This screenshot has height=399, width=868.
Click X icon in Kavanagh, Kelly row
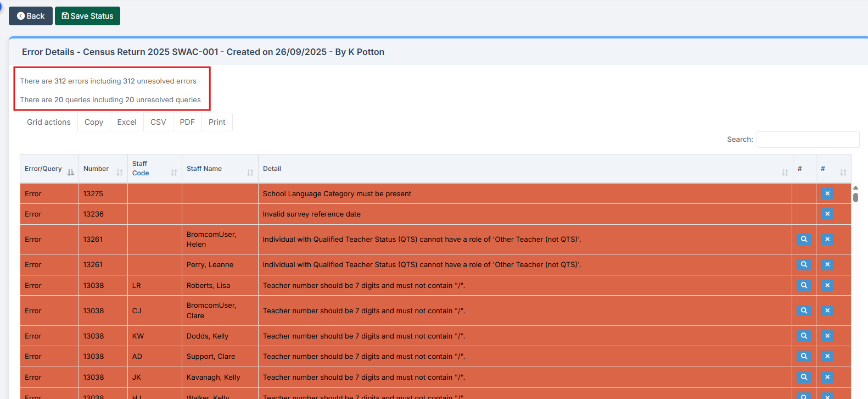point(827,377)
